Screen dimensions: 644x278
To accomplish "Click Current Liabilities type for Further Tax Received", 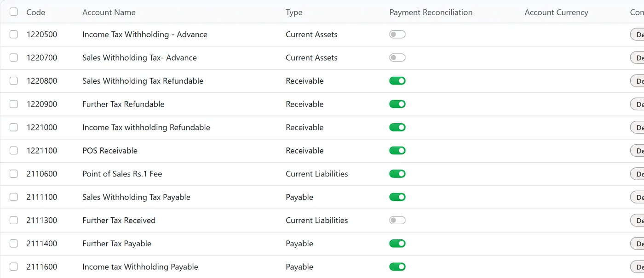I will [x=317, y=220].
